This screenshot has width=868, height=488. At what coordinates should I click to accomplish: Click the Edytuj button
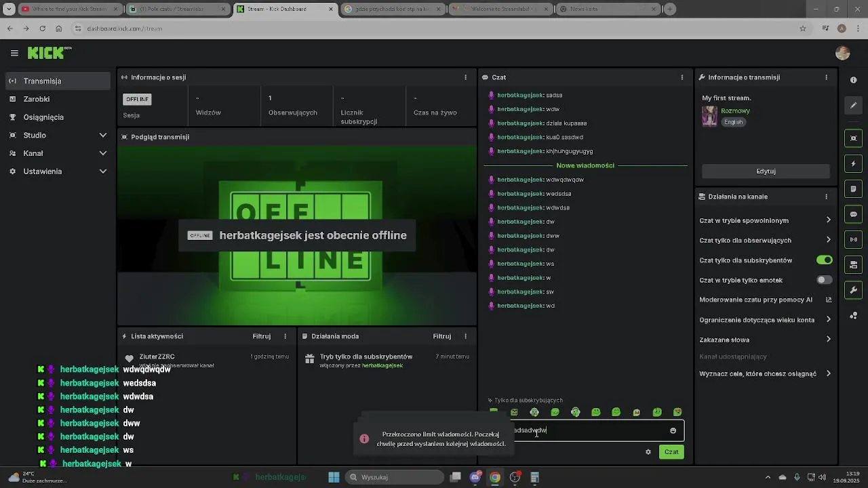(766, 171)
